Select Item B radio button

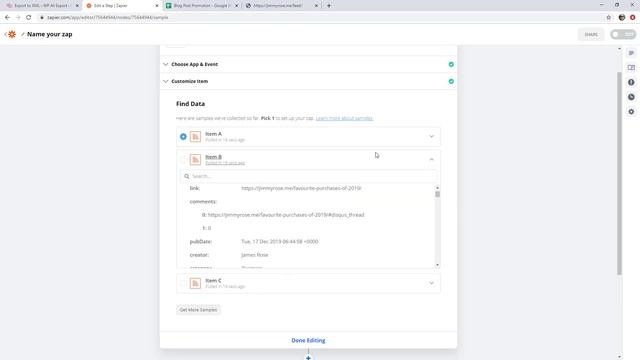pyautogui.click(x=183, y=160)
